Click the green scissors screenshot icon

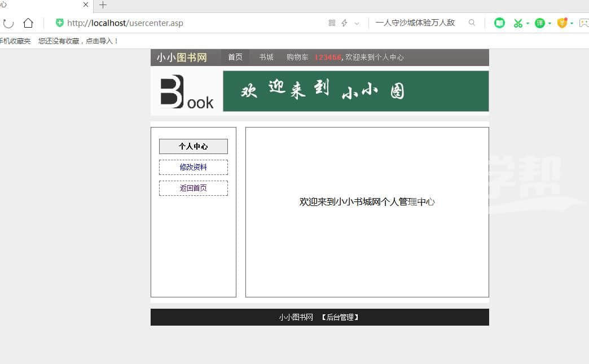coord(517,23)
